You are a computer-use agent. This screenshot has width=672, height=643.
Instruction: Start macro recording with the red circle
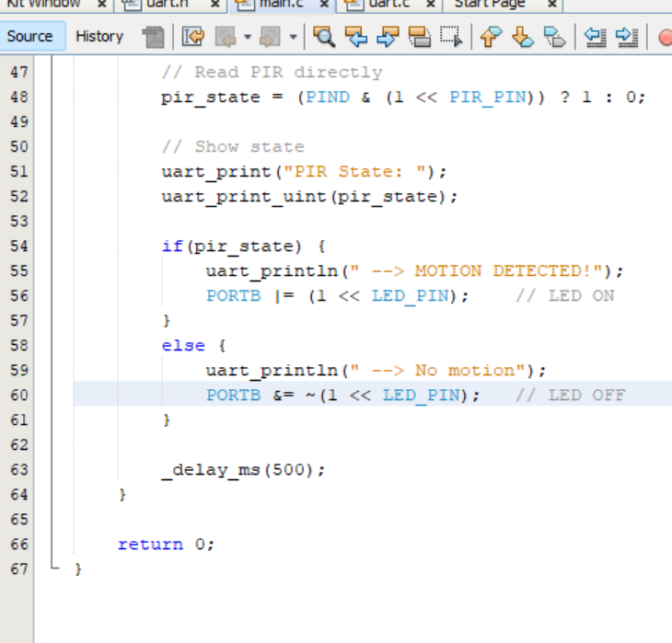(x=665, y=37)
